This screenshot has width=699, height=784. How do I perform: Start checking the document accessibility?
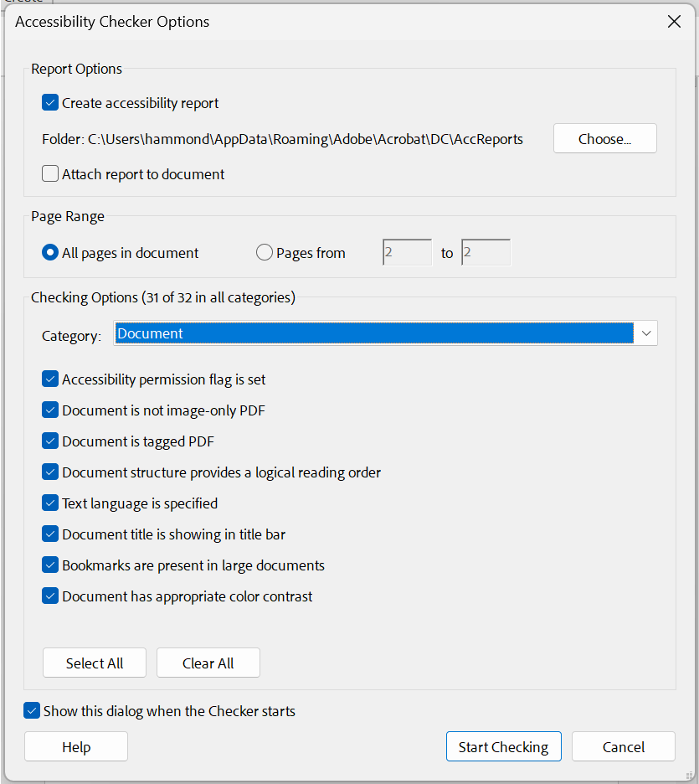coord(503,745)
